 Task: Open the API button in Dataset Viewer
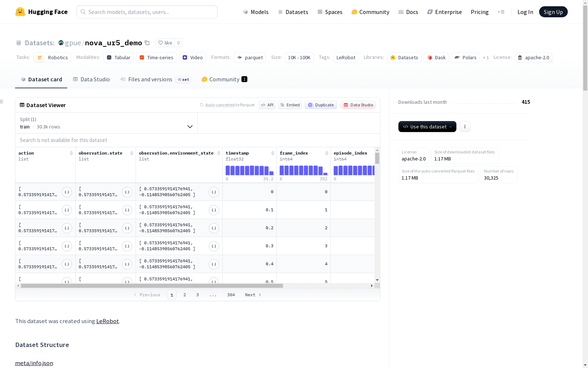pyautogui.click(x=267, y=105)
